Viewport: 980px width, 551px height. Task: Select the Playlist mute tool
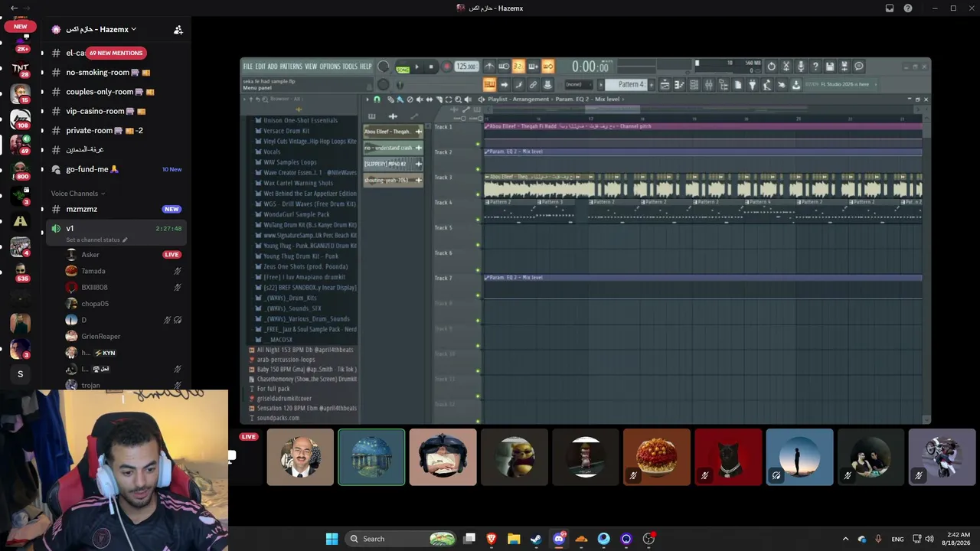point(420,99)
